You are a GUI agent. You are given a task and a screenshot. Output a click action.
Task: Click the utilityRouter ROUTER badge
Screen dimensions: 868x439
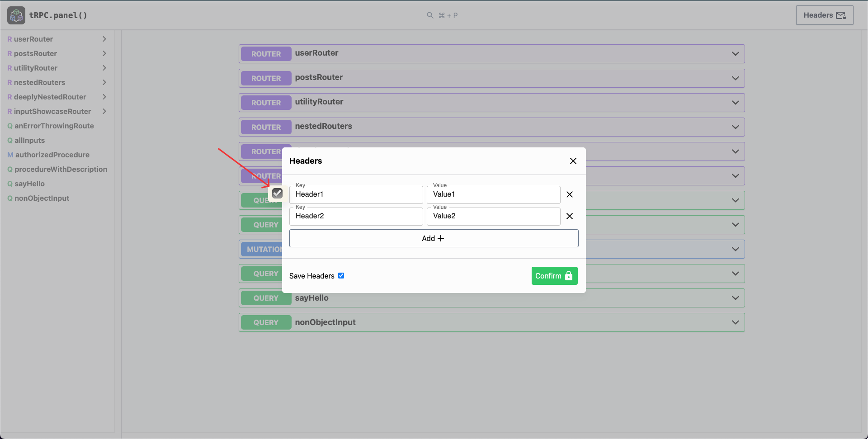[266, 103]
